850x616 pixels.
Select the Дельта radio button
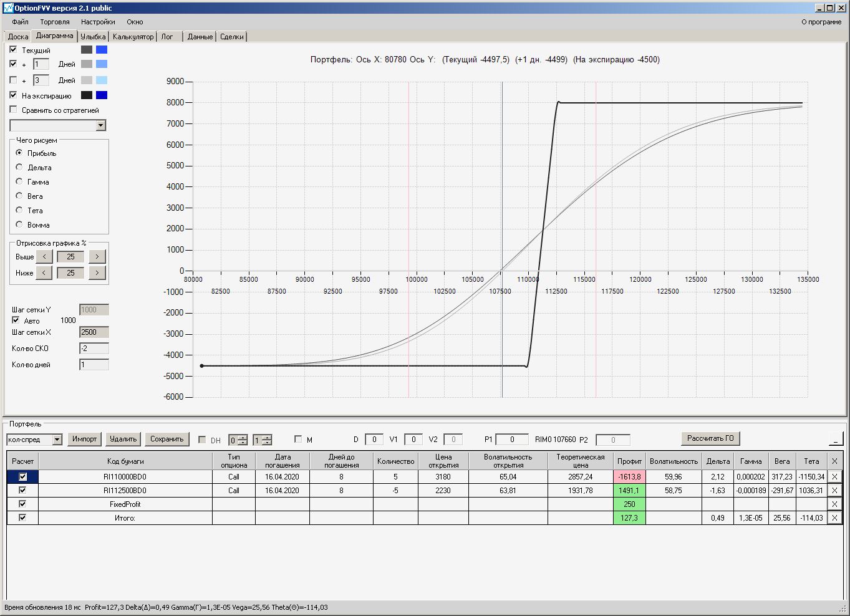pyautogui.click(x=19, y=167)
